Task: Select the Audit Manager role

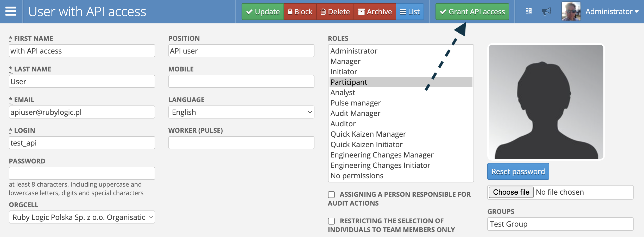Action: click(355, 113)
